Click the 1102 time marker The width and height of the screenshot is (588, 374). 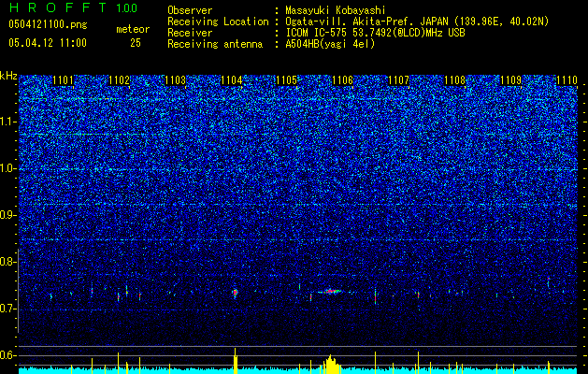coord(119,80)
